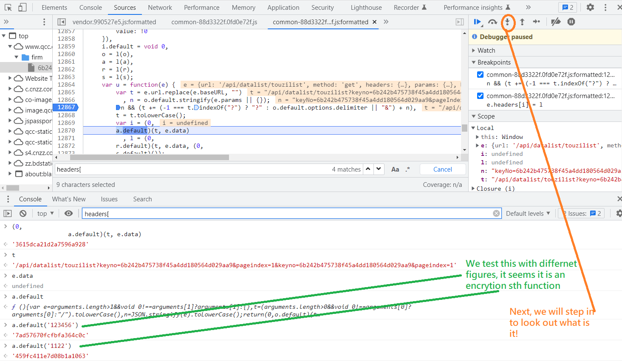This screenshot has height=364, width=622.
Task: Open Create live expression eye icon
Action: (x=68, y=213)
